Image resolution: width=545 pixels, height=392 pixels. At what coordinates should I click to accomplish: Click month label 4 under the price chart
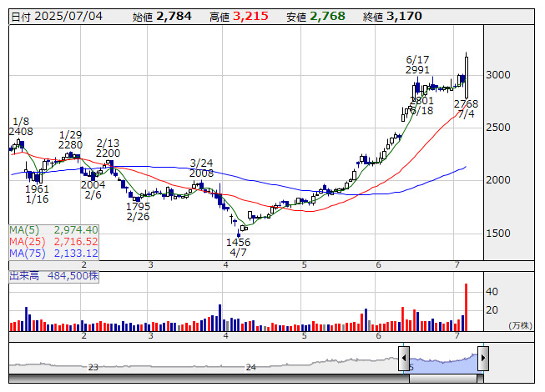click(x=226, y=265)
